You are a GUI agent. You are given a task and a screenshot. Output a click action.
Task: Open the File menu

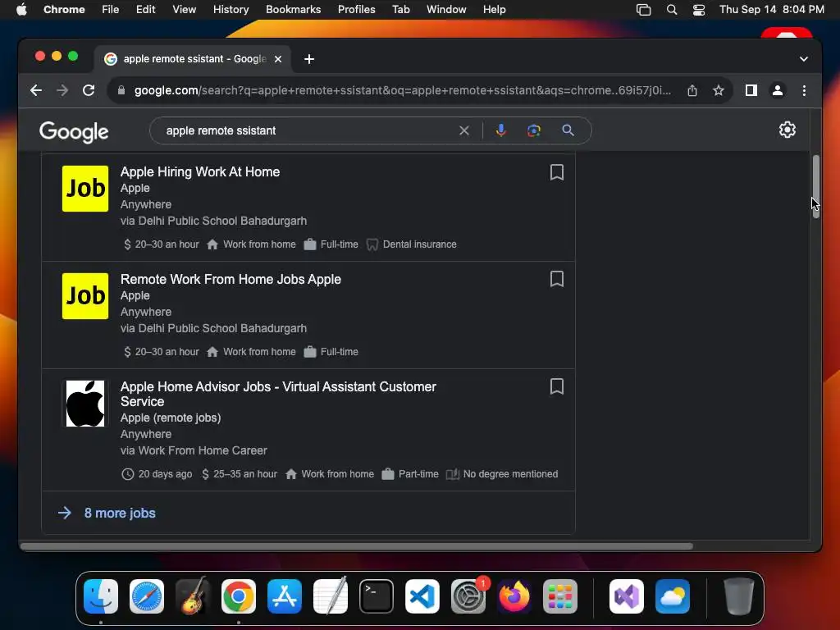[111, 9]
